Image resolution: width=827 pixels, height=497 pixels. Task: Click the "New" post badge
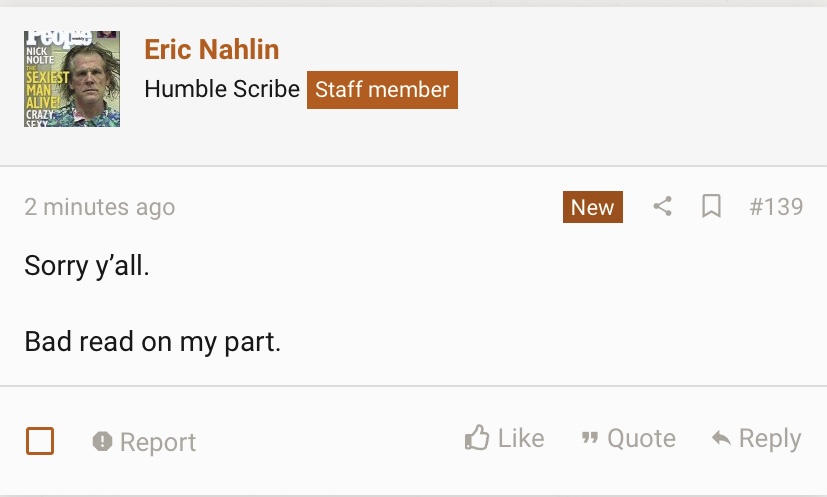click(592, 207)
